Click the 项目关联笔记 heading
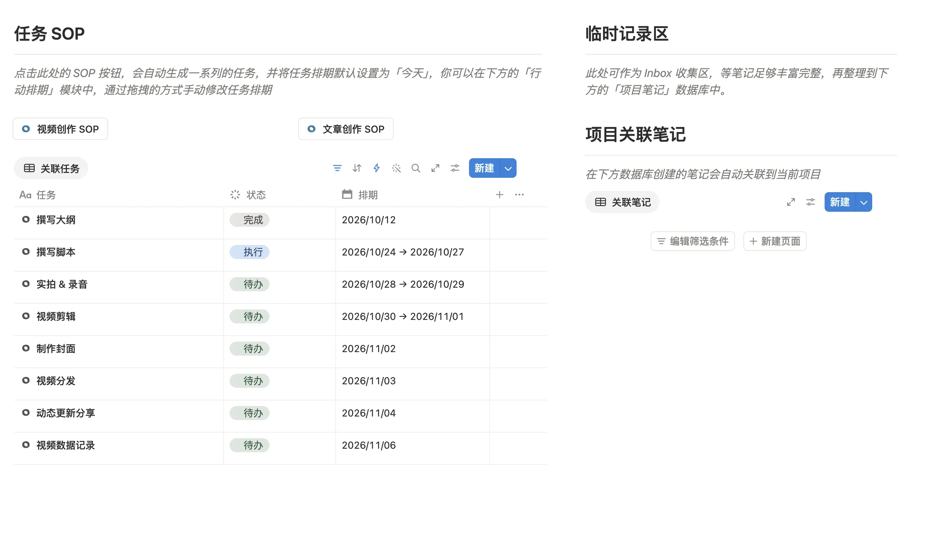 tap(635, 134)
